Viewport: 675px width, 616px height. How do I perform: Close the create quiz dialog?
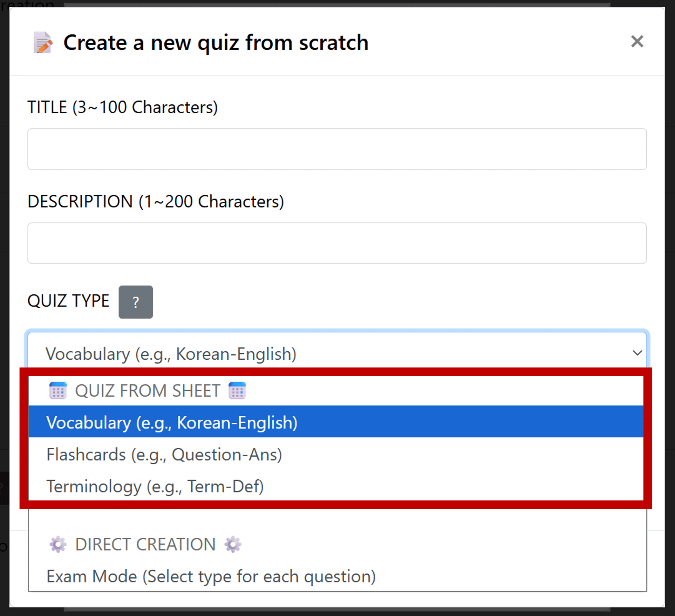point(637,42)
